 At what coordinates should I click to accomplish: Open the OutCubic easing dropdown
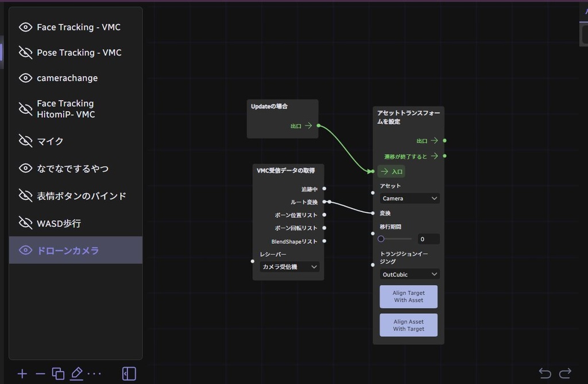409,274
